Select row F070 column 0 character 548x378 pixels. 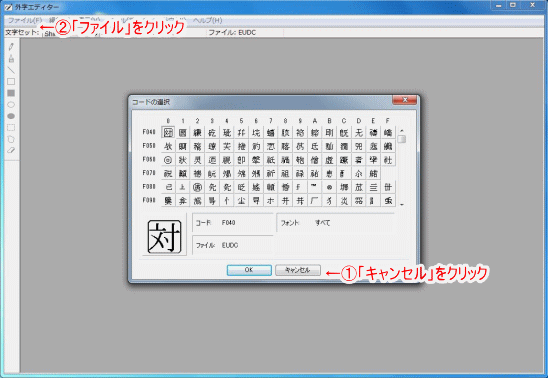coord(168,174)
